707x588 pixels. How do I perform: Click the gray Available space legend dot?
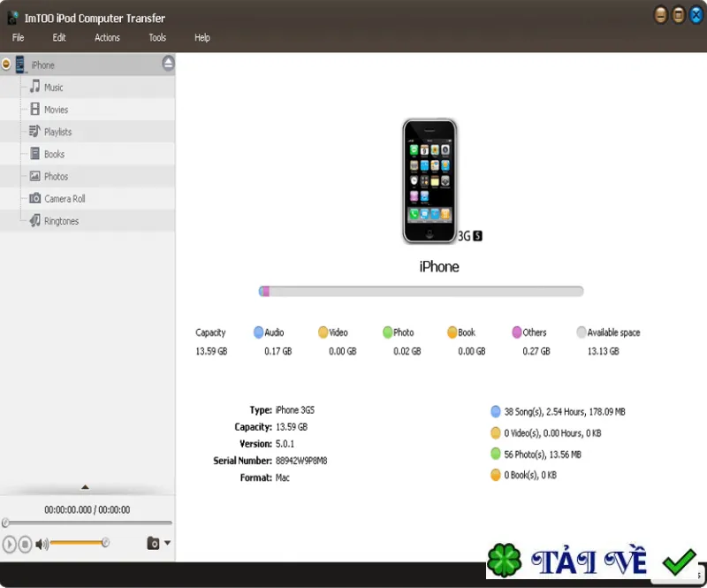click(582, 332)
